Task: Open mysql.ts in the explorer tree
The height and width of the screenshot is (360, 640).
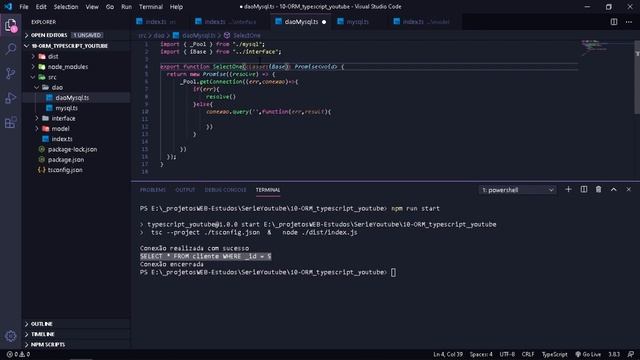Action: point(76,108)
